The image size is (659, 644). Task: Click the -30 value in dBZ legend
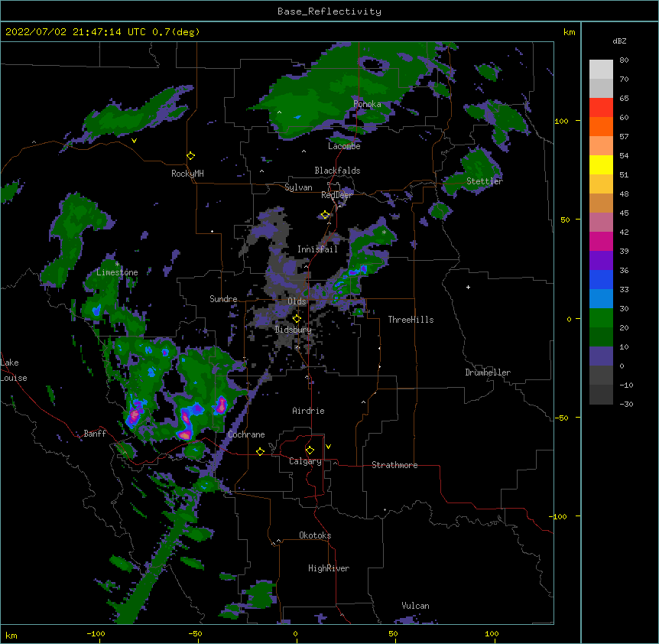[x=626, y=404]
